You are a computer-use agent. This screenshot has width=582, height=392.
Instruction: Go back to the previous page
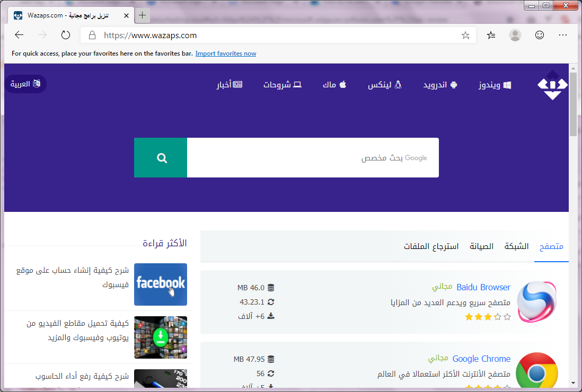19,35
